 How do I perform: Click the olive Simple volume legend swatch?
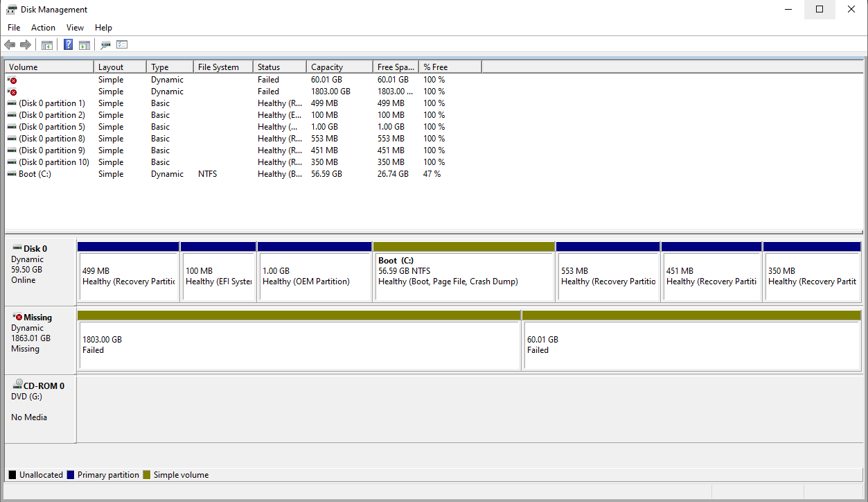pos(146,475)
